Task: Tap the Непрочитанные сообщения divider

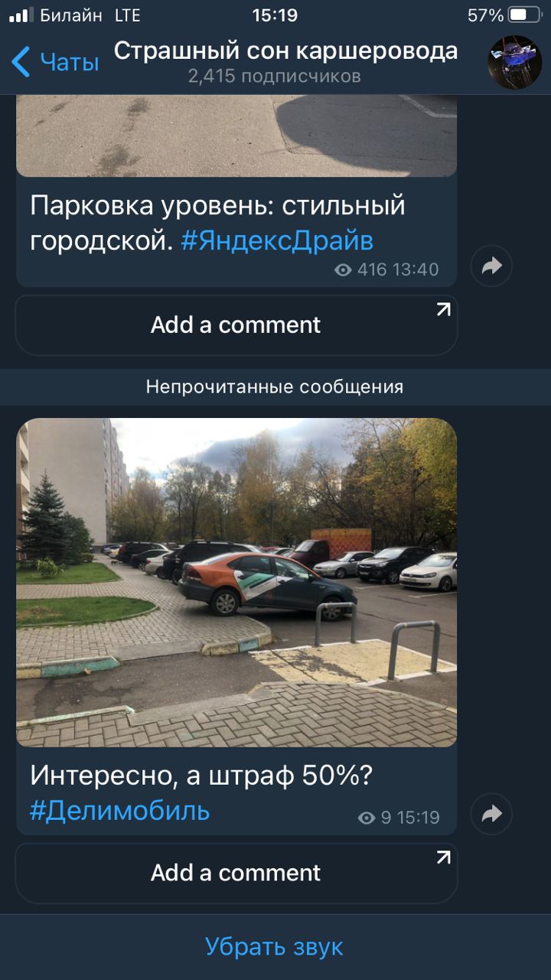Action: click(x=275, y=387)
